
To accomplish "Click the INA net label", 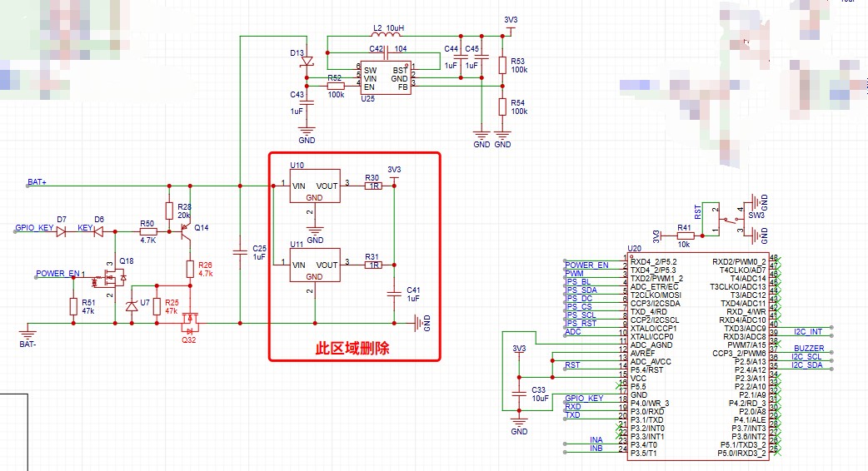I will 596,440.
